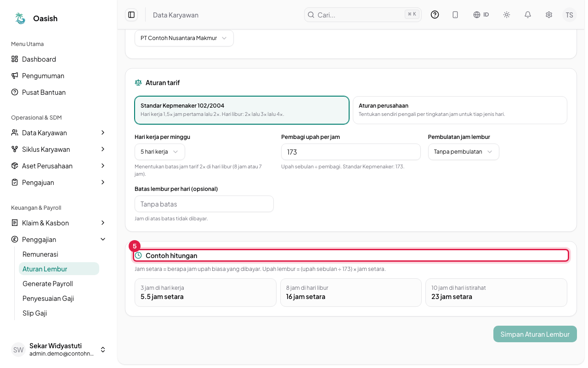The width and height of the screenshot is (588, 368).
Task: Open the Sekar Widyastuti account switcher
Action: coord(58,350)
